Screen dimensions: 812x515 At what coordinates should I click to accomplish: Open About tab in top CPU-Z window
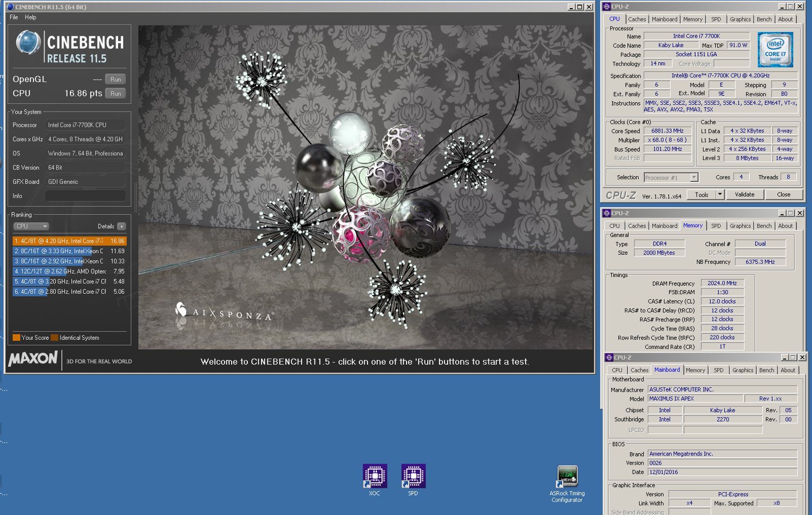(x=785, y=19)
